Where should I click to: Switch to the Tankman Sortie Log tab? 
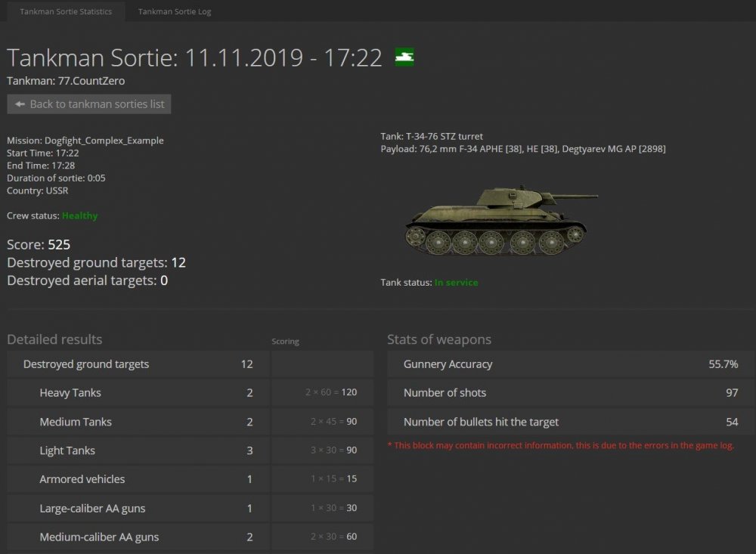(173, 11)
